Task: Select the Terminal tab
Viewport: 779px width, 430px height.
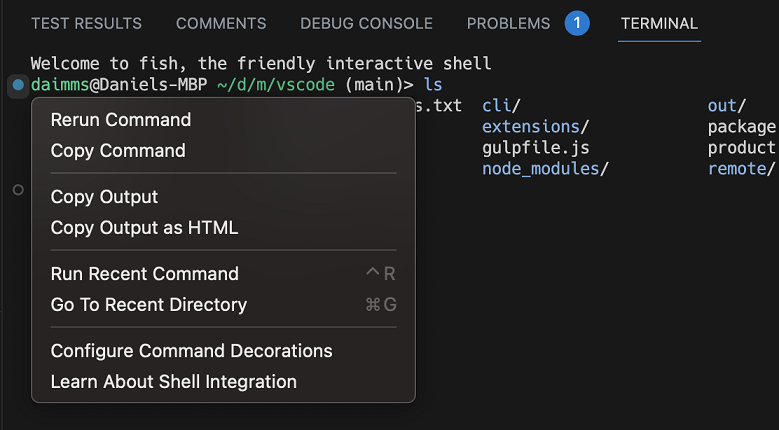Action: [x=659, y=23]
